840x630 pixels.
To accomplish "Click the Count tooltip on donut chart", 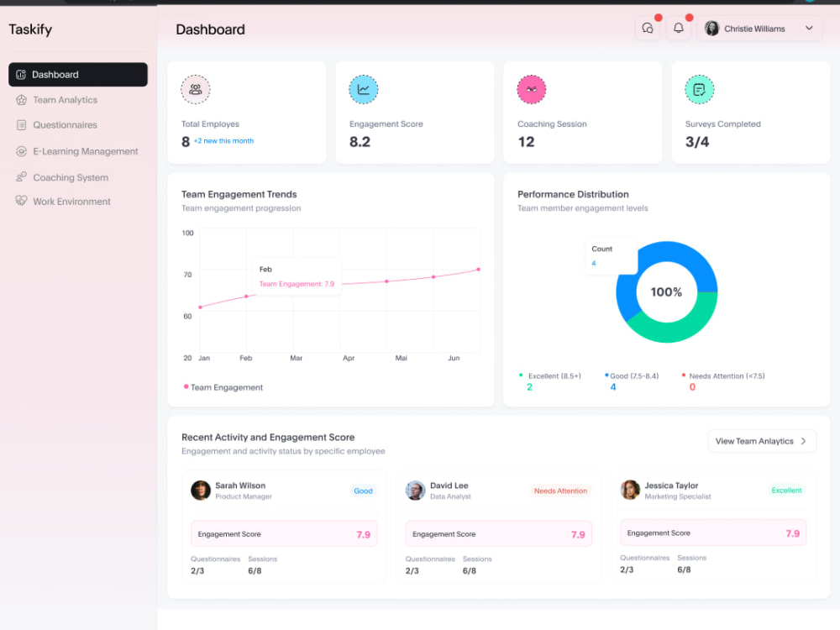I will point(612,256).
